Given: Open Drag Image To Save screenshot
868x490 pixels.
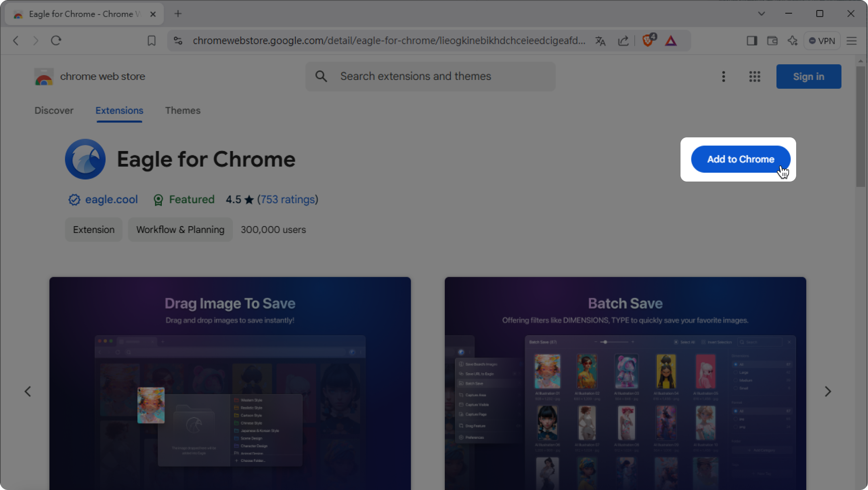Looking at the screenshot, I should 230,383.
